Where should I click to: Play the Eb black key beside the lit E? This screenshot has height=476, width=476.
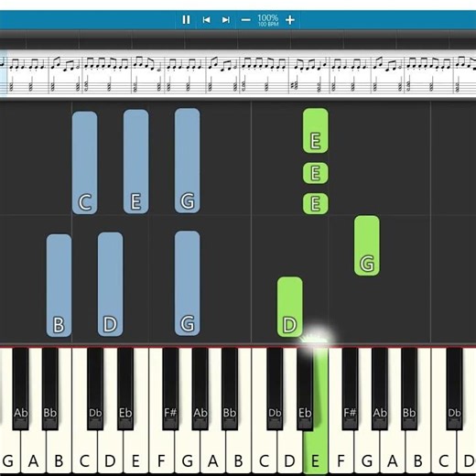(305, 389)
